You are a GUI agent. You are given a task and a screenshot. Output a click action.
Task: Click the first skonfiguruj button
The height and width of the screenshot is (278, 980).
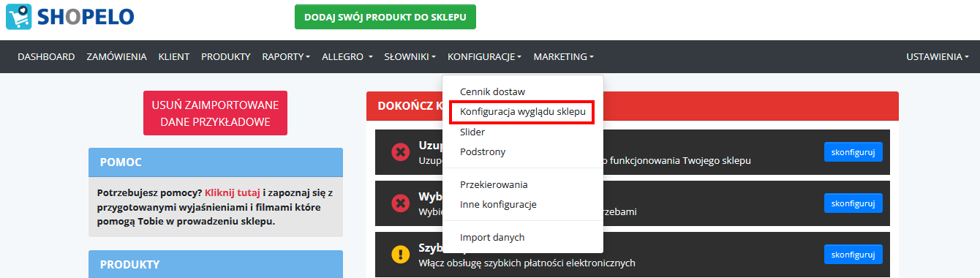click(x=853, y=152)
